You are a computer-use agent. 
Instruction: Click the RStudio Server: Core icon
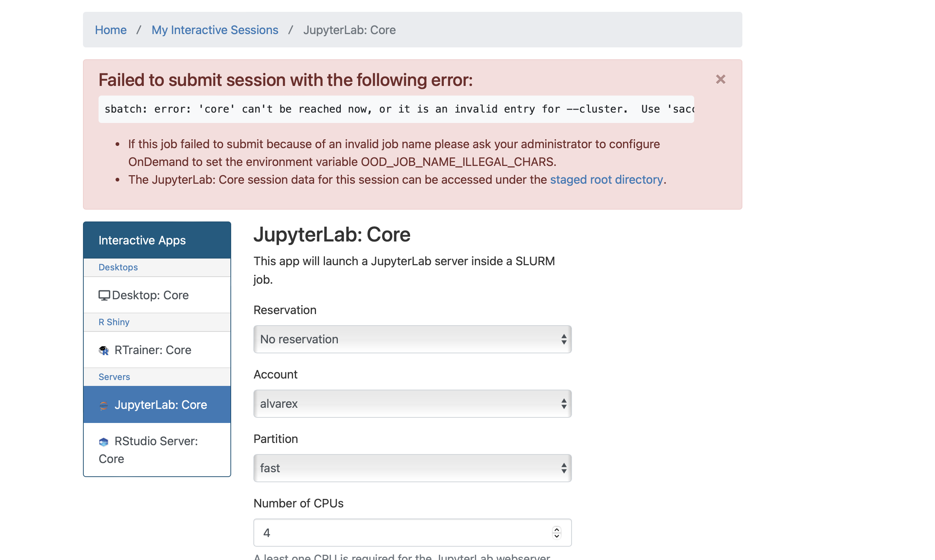(104, 441)
